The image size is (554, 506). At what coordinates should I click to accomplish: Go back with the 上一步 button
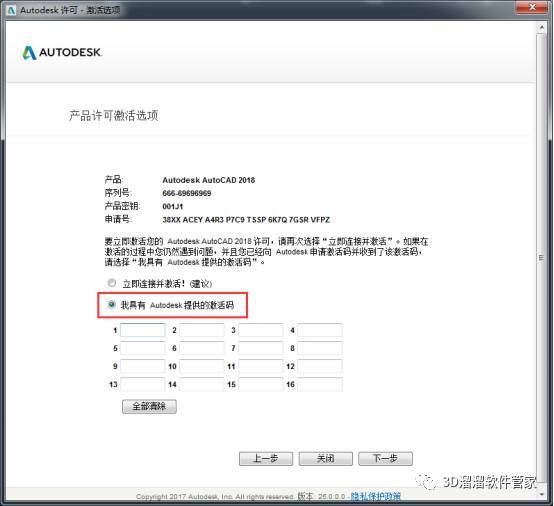[266, 459]
